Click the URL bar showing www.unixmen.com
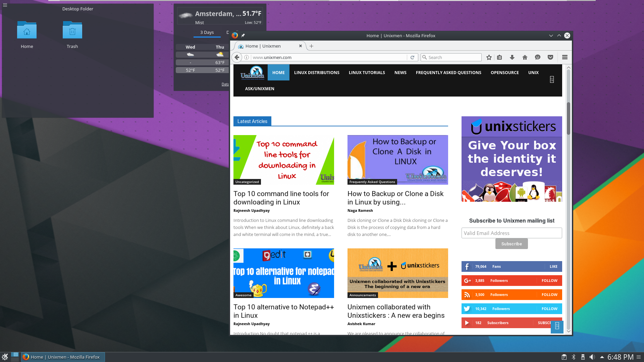644x362 pixels. 329,57
